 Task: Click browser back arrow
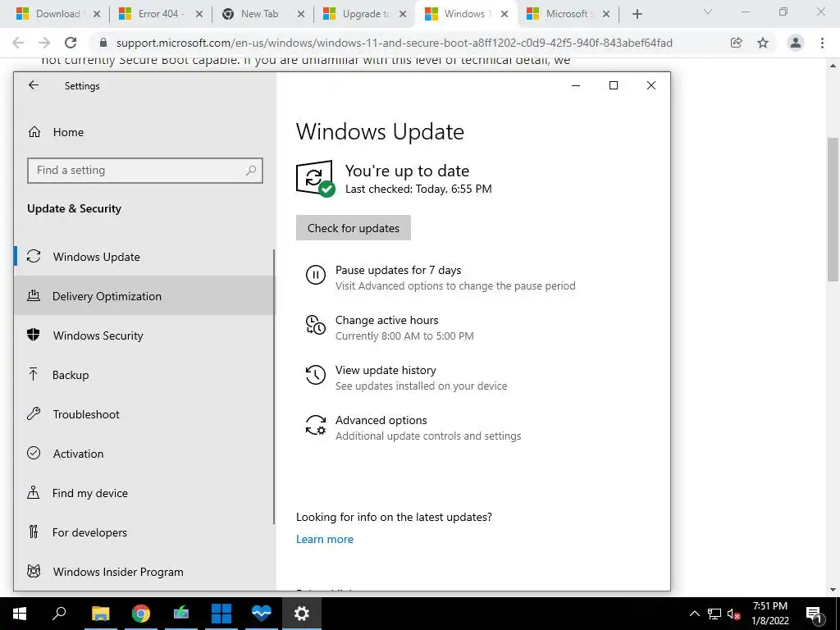coord(18,43)
